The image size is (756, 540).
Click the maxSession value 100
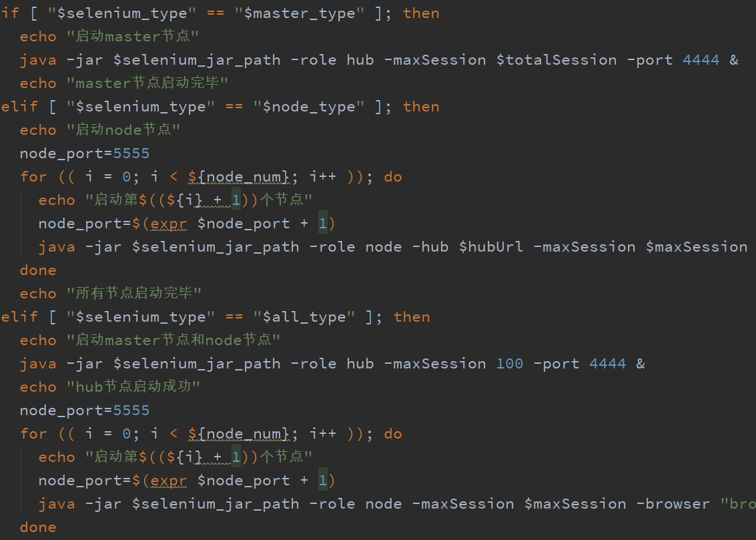click(509, 363)
